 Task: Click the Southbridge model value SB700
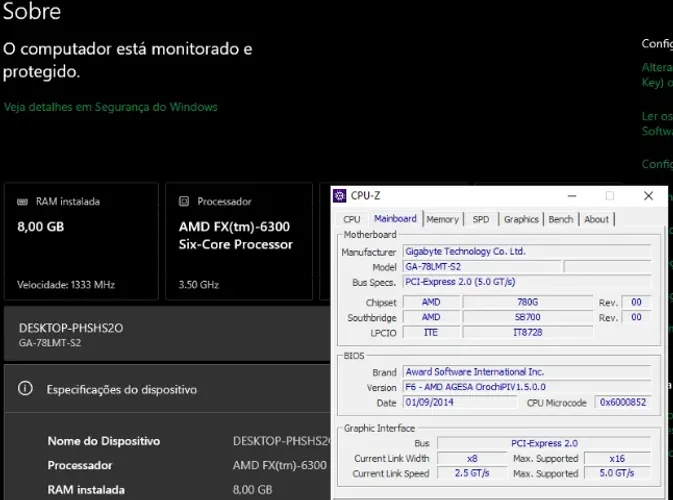pos(527,317)
